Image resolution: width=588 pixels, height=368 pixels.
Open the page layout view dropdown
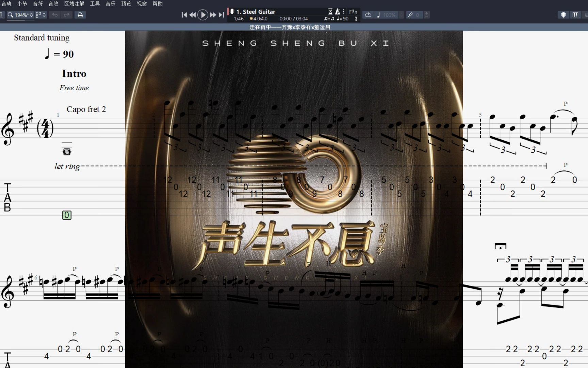click(40, 15)
